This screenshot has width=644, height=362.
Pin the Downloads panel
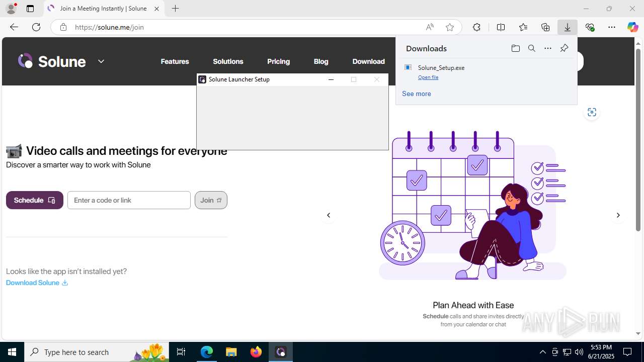tap(564, 48)
